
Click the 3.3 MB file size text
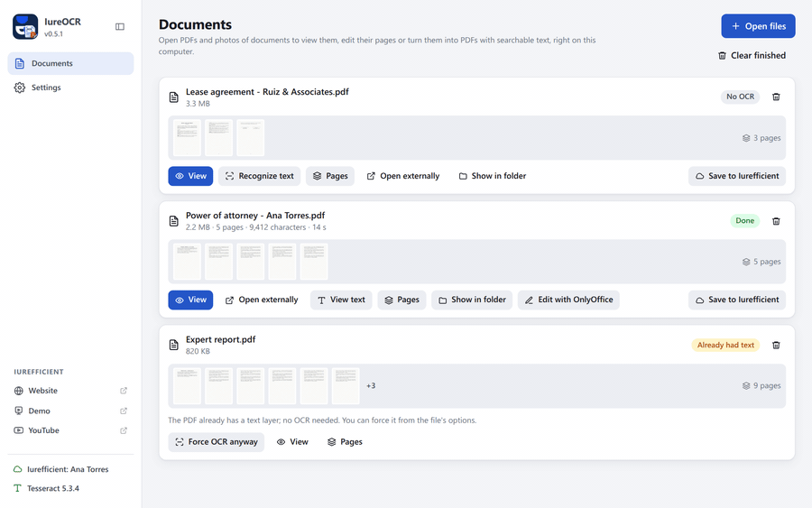coord(198,104)
